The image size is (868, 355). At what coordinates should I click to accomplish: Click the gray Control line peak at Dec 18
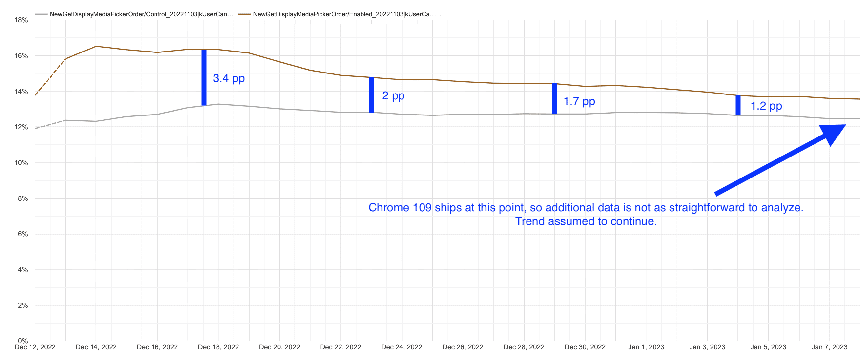(x=218, y=104)
